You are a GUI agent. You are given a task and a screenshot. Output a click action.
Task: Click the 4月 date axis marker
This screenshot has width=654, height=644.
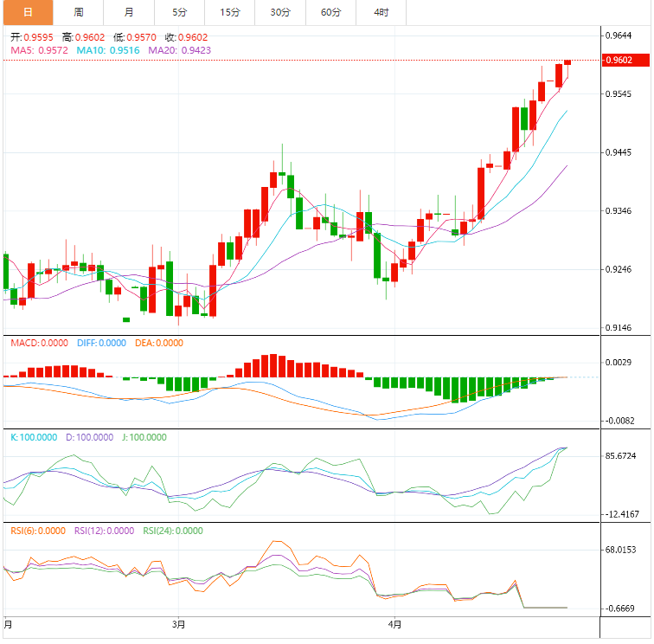tap(395, 623)
